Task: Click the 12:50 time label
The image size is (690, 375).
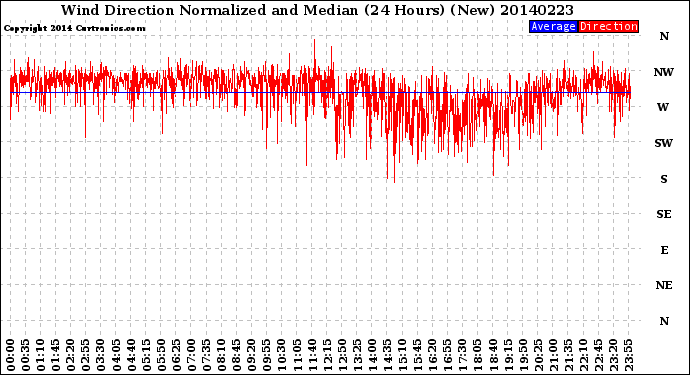Action: [x=342, y=355]
